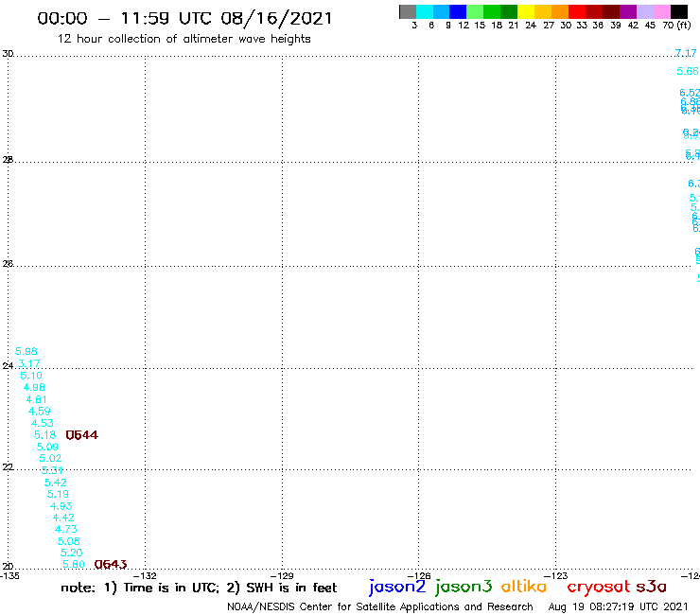Viewport: 700px width, 615px height.
Task: Click the '24' label under the color legend
Action: coord(531,26)
